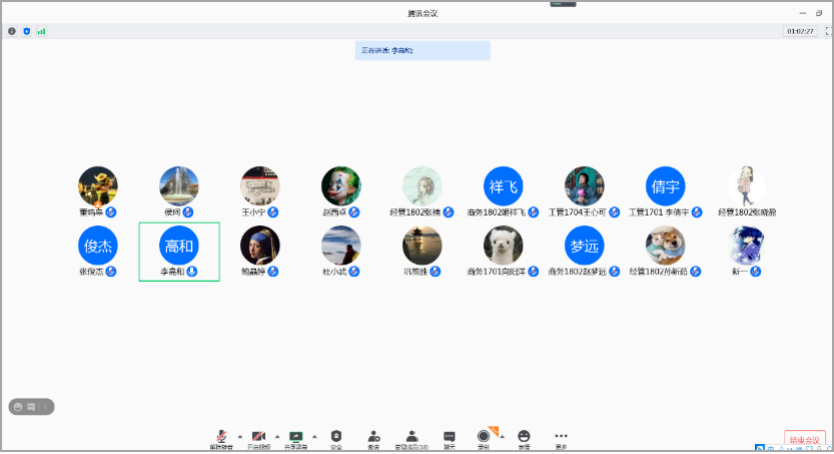Select the 高和 participant tile
This screenshot has height=454, width=834.
(179, 251)
